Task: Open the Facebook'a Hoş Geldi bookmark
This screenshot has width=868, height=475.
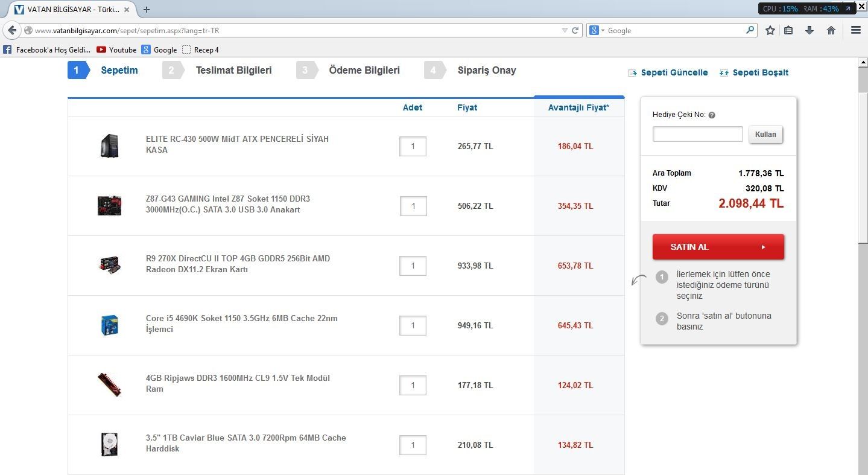Action: tap(47, 49)
